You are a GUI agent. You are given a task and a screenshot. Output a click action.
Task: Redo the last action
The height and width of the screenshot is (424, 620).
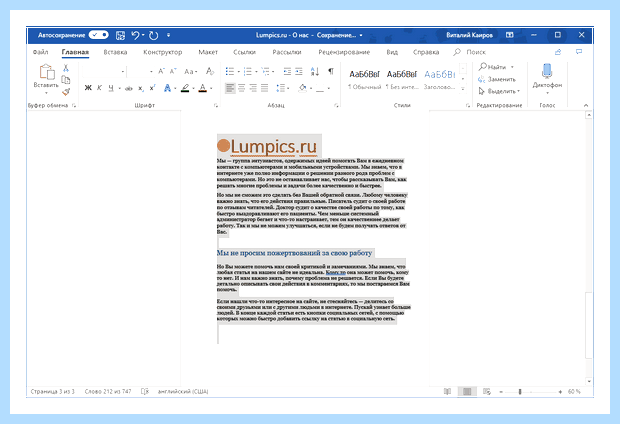coord(153,35)
